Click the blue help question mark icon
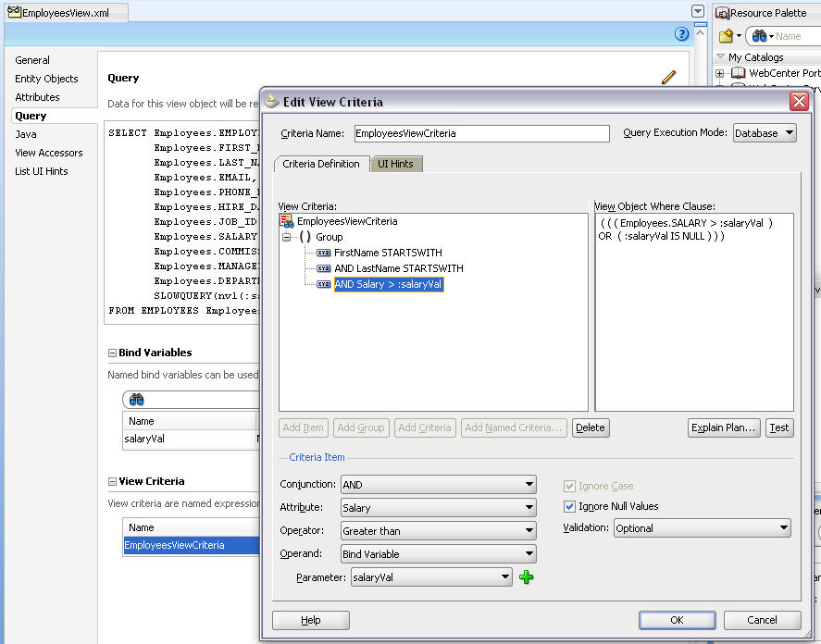821x644 pixels. point(681,34)
